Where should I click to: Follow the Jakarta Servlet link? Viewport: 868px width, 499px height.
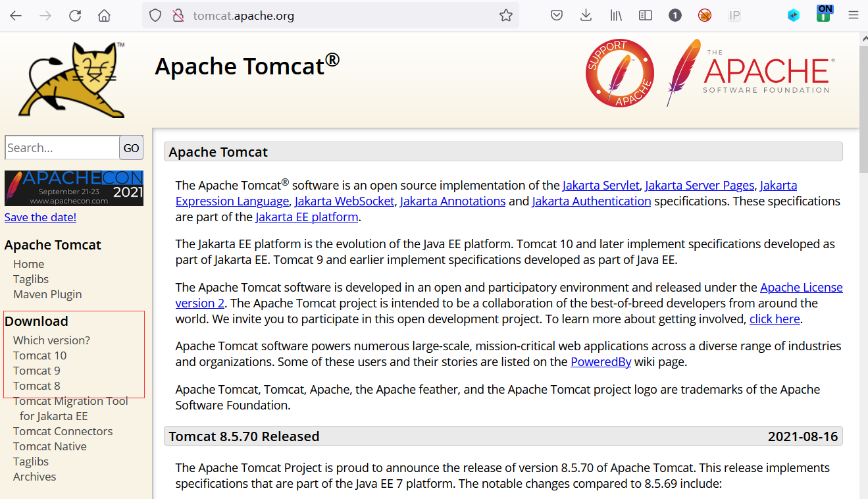pos(601,186)
